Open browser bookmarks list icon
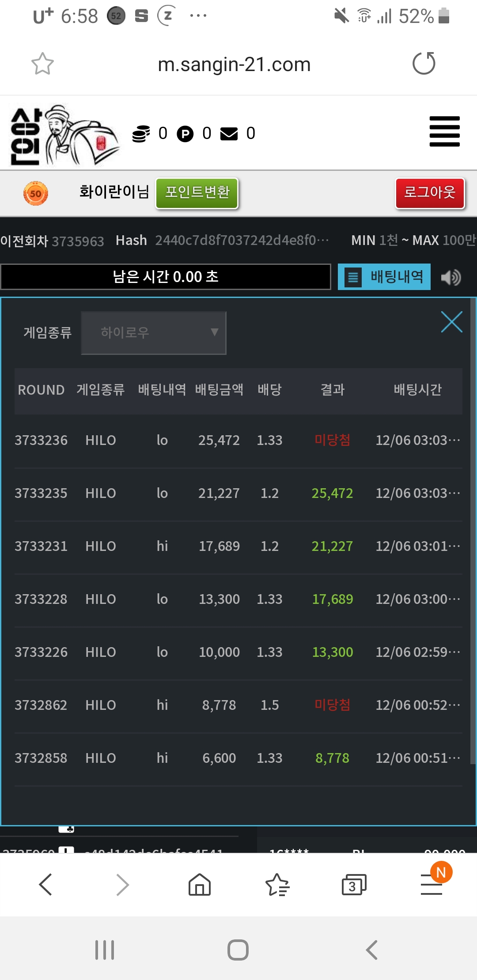This screenshot has height=980, width=477. pos(277,885)
